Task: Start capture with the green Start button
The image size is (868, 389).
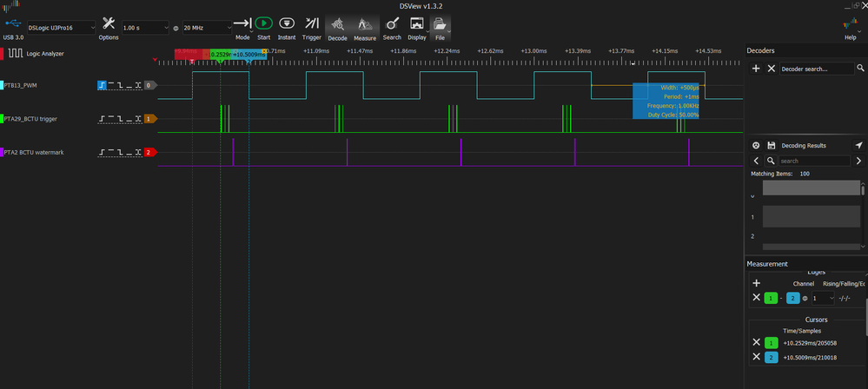Action: tap(263, 23)
